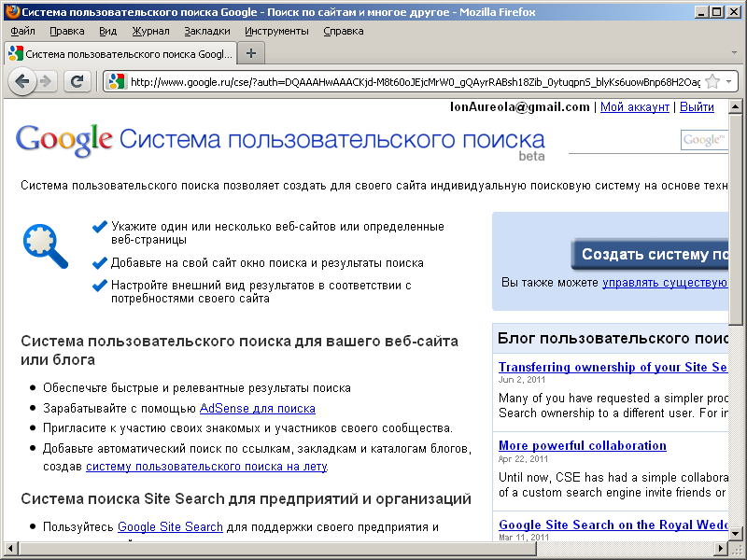Click the browser Back arrow button
747x560 pixels.
coord(22,81)
